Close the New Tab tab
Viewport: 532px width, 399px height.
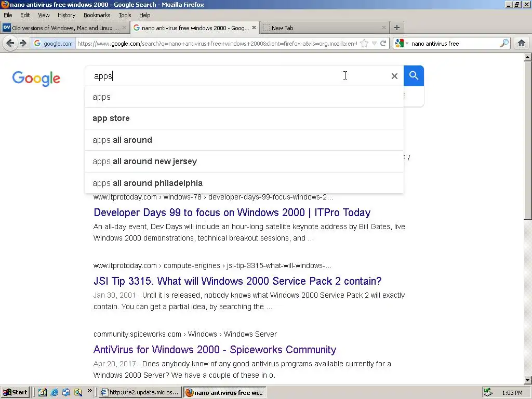[x=384, y=28]
